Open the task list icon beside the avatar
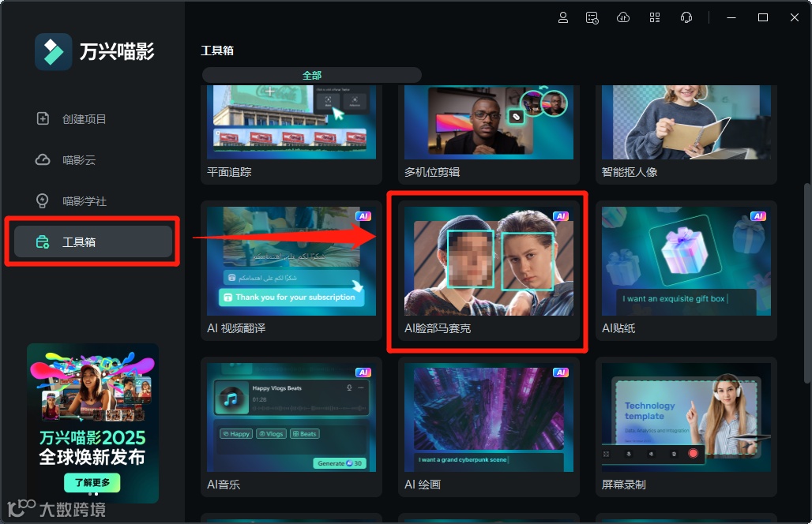812x524 pixels. point(592,17)
